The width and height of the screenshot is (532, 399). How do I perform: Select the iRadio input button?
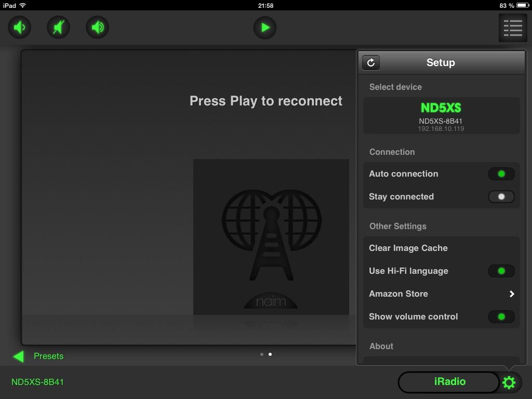pos(449,382)
